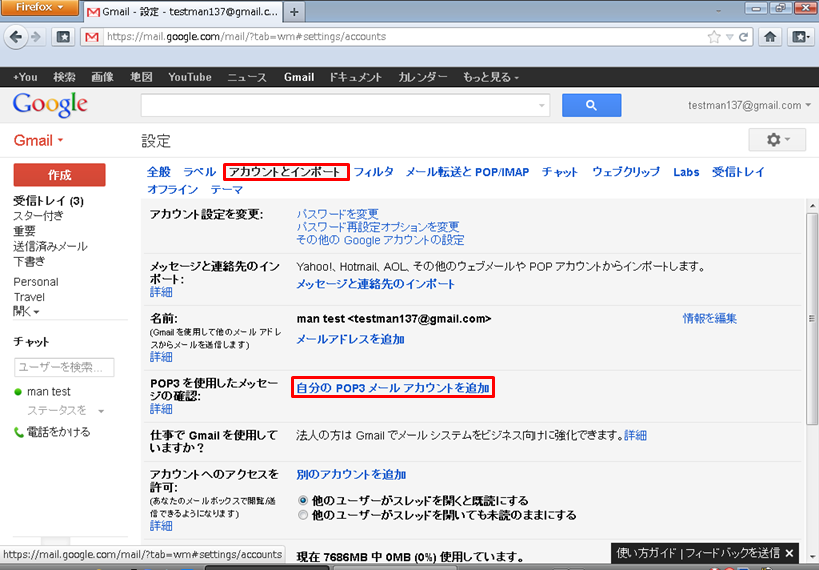Expand the 開く labels list in sidebar

(26, 311)
